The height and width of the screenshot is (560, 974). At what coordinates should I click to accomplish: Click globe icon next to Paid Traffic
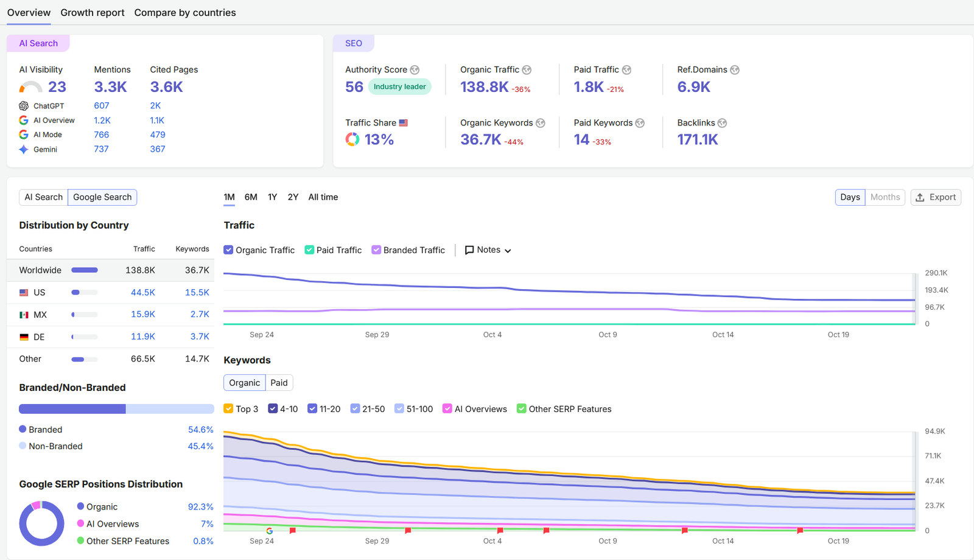pyautogui.click(x=626, y=70)
